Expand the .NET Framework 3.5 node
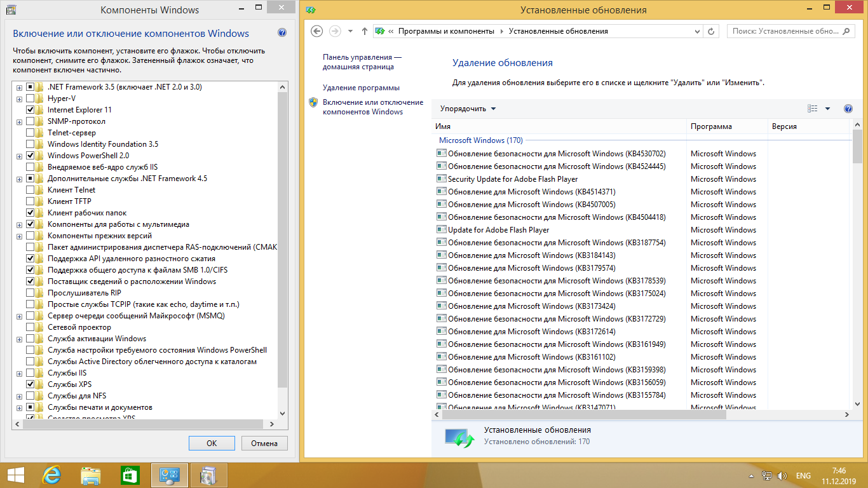868x488 pixels. (x=19, y=87)
